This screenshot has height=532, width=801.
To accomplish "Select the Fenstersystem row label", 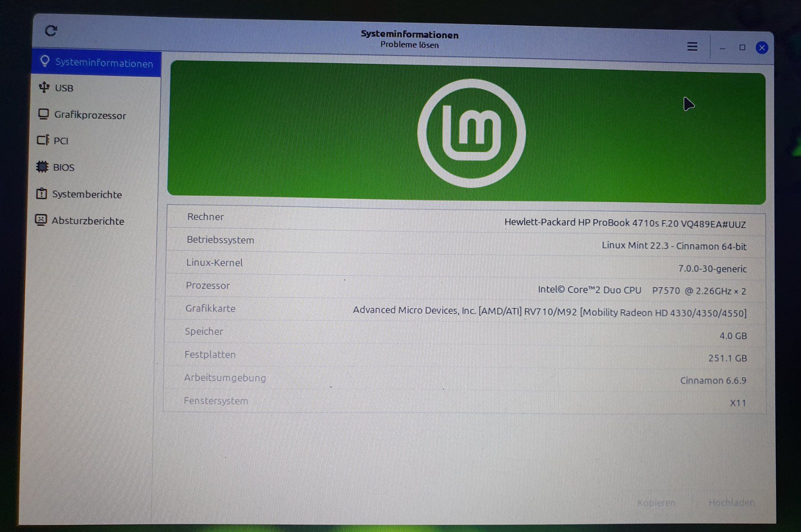I will 216,401.
